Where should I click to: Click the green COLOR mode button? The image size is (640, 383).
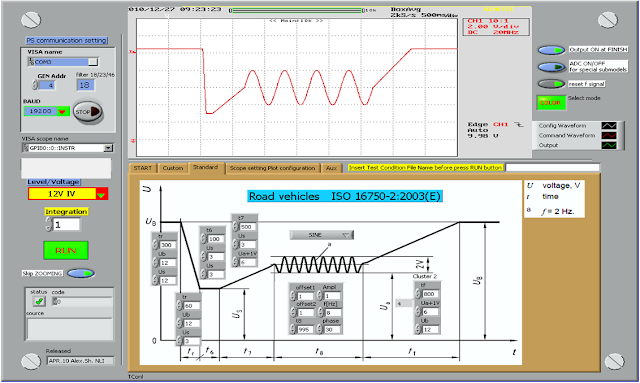[x=551, y=103]
